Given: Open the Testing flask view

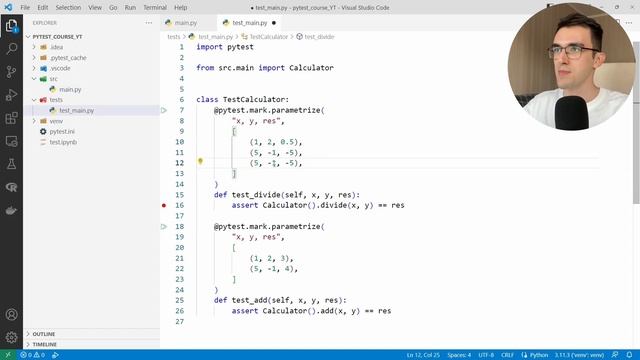Looking at the screenshot, I should (x=11, y=164).
